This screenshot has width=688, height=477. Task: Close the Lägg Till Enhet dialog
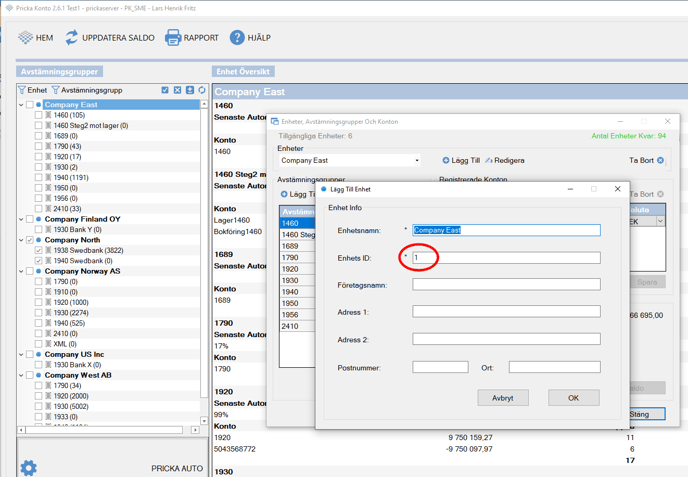coord(618,189)
